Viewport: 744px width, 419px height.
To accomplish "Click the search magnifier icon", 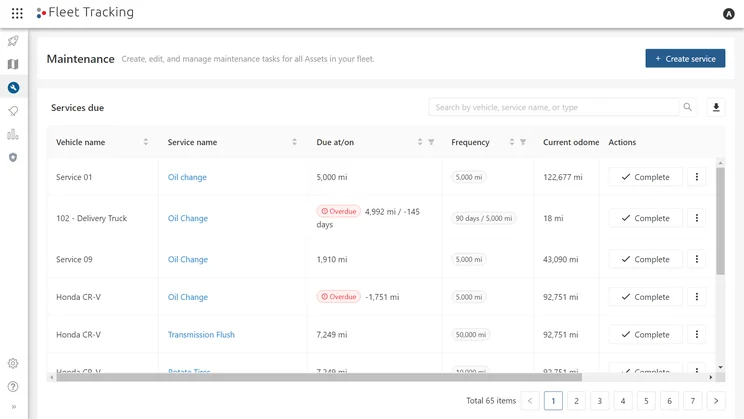I will [x=688, y=107].
